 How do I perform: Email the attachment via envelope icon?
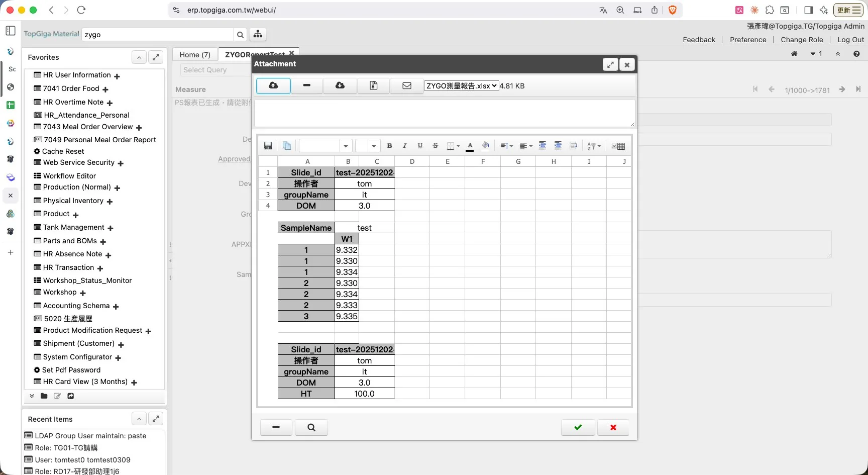pos(406,85)
